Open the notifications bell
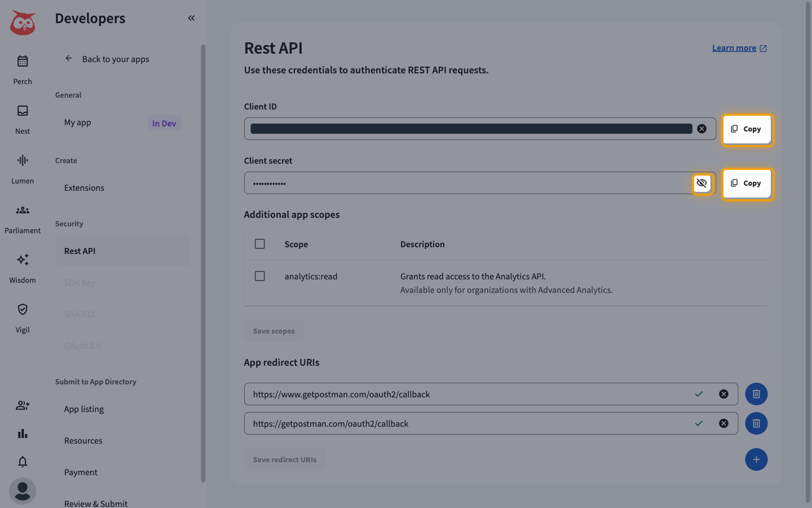Viewport: 812px width, 508px height. (x=23, y=462)
